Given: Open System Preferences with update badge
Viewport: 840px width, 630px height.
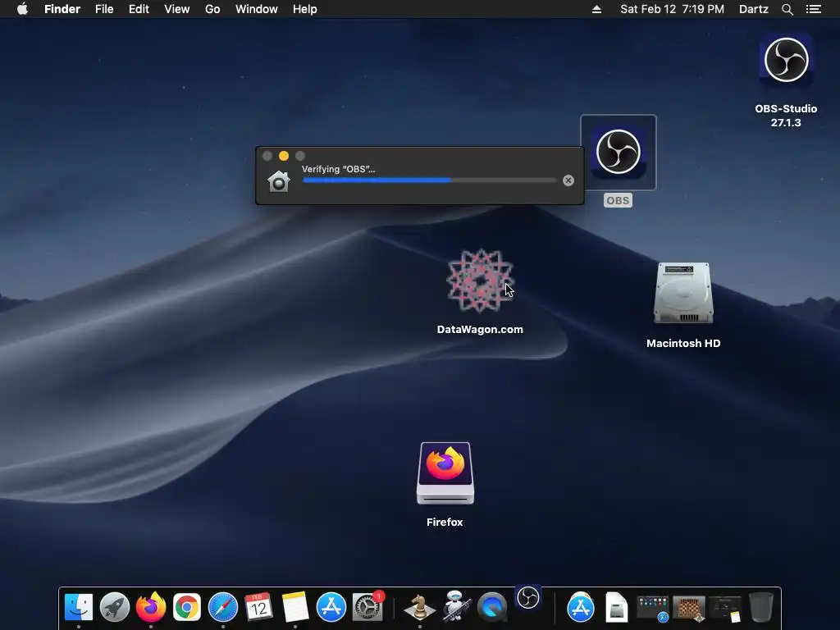Looking at the screenshot, I should 367,608.
